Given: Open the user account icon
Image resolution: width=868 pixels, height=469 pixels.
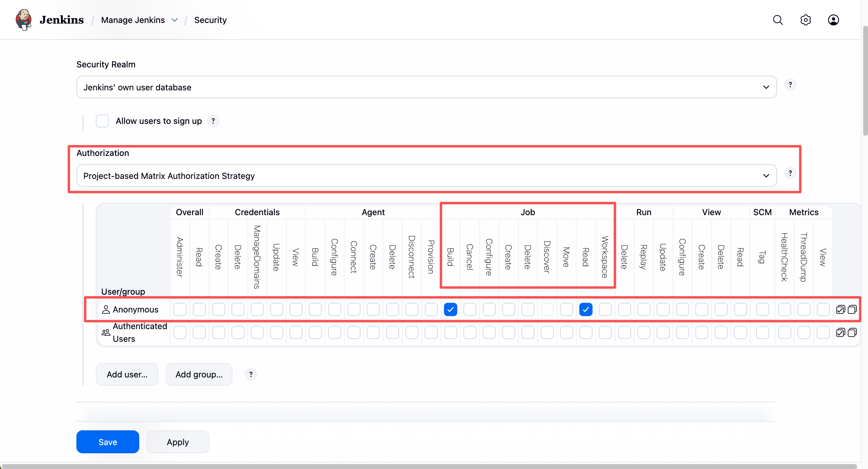Looking at the screenshot, I should point(833,20).
